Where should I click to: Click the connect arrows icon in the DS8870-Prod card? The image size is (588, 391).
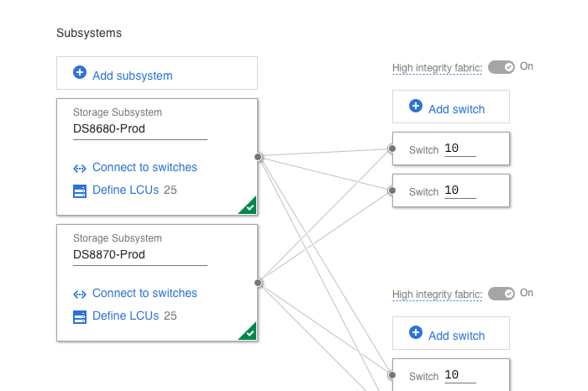[80, 294]
